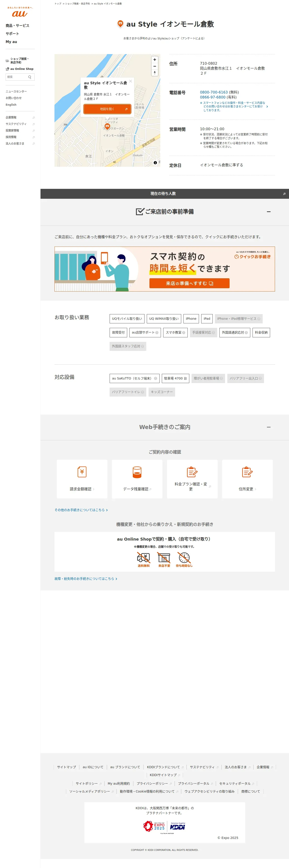Open お問い合わせ in sidebar
This screenshot has width=289, height=868.
(14, 98)
